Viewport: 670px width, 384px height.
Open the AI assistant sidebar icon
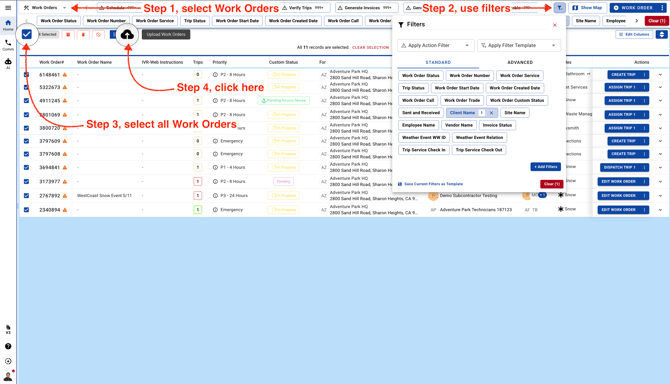pos(8,63)
